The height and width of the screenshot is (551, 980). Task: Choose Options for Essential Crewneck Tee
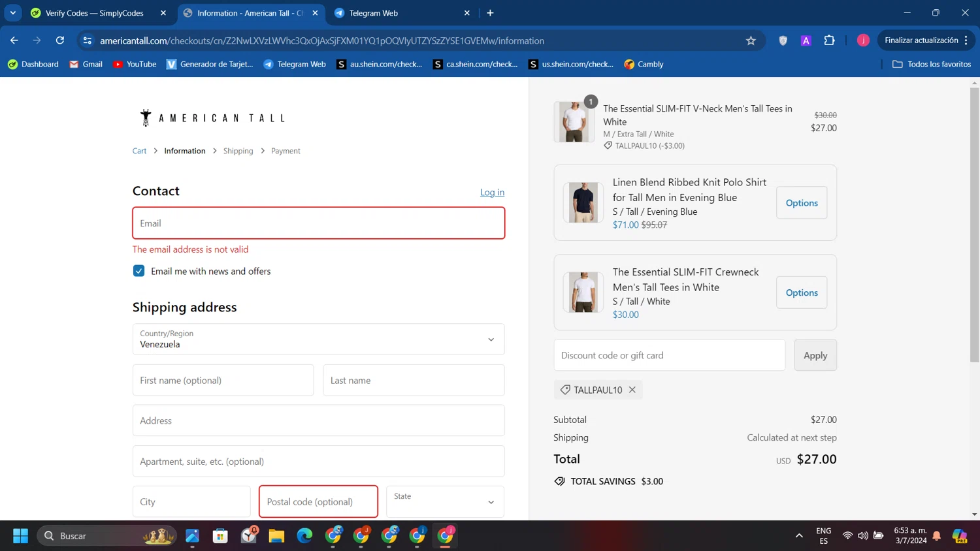[802, 292]
